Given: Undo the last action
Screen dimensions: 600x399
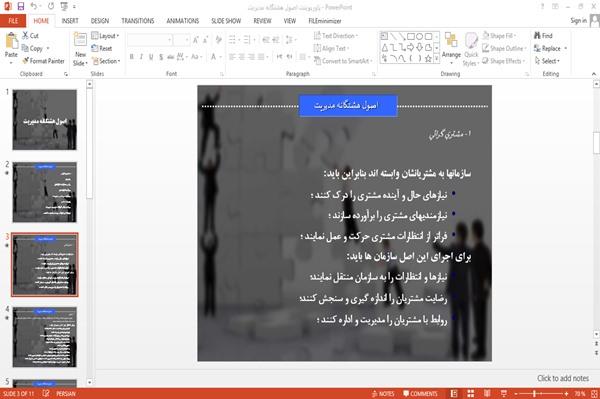Looking at the screenshot, I should tap(34, 6).
